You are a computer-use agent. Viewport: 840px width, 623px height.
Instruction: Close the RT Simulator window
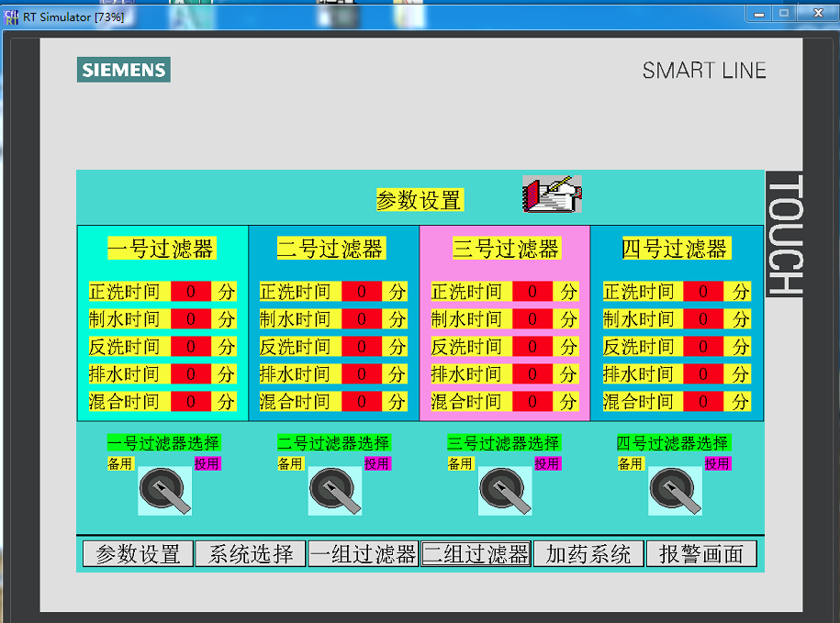tap(818, 14)
